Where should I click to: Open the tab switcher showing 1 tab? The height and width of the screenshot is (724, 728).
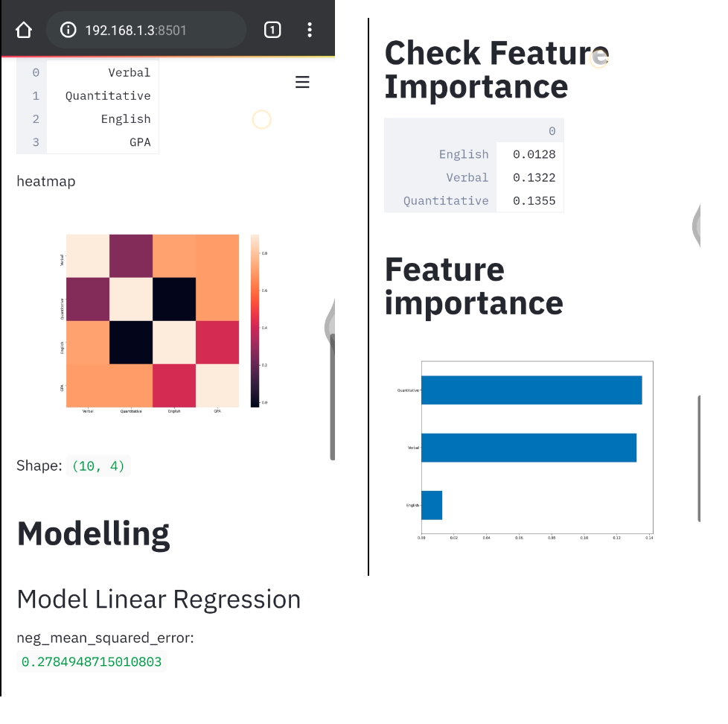tap(272, 31)
